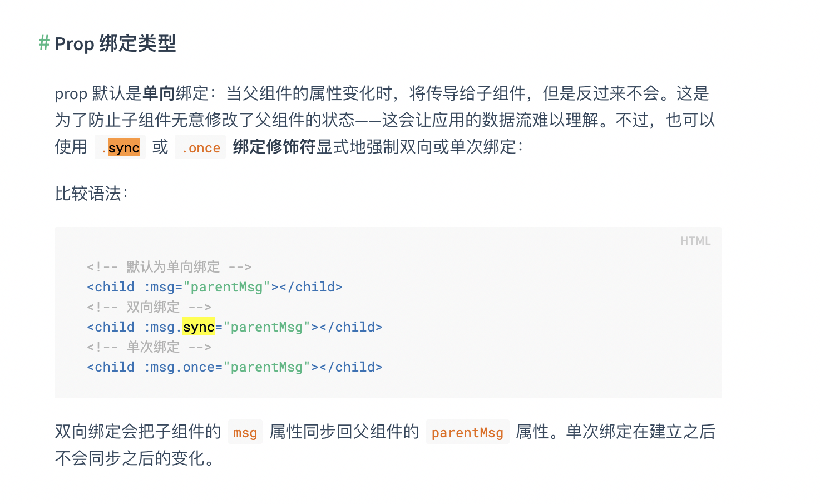This screenshot has width=820, height=504.
Task: Click the bold 绑定修饰符 text
Action: 274,147
